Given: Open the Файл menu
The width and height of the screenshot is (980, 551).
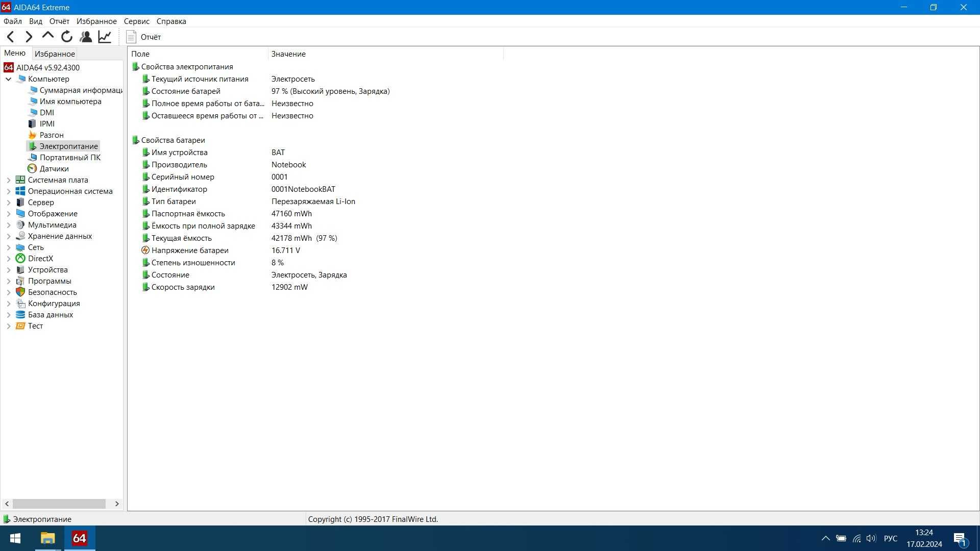Looking at the screenshot, I should click(x=13, y=21).
